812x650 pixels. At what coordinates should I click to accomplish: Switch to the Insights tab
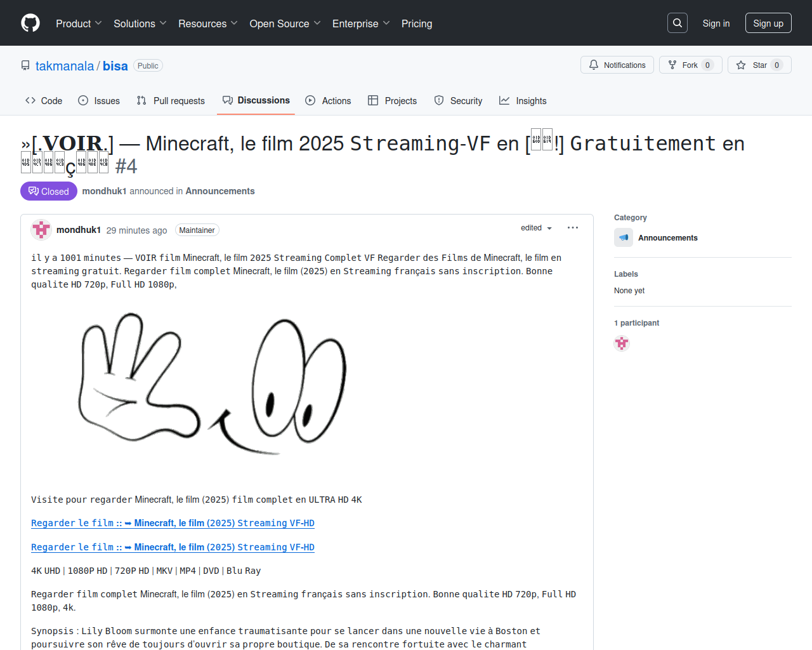click(523, 100)
